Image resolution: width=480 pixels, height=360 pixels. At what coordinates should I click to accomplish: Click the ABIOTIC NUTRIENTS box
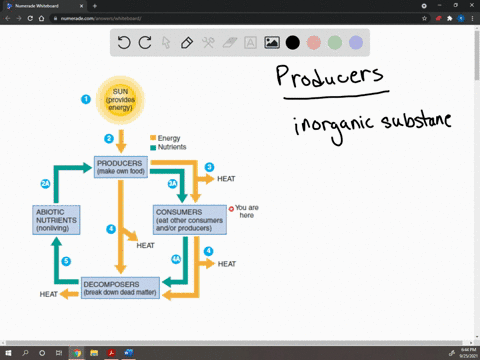[56, 220]
